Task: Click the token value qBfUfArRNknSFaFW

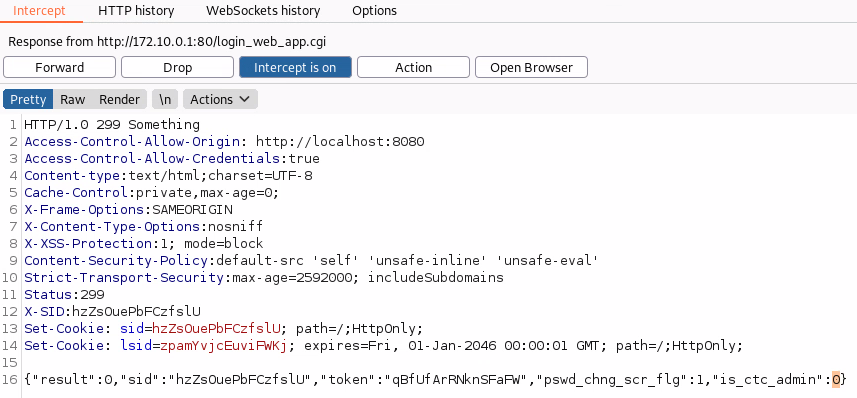Action: (x=457, y=379)
